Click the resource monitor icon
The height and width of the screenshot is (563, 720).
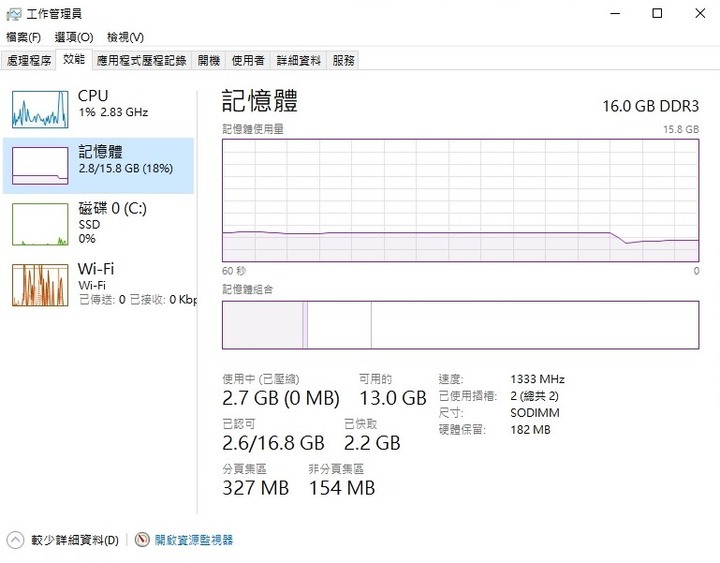click(142, 540)
